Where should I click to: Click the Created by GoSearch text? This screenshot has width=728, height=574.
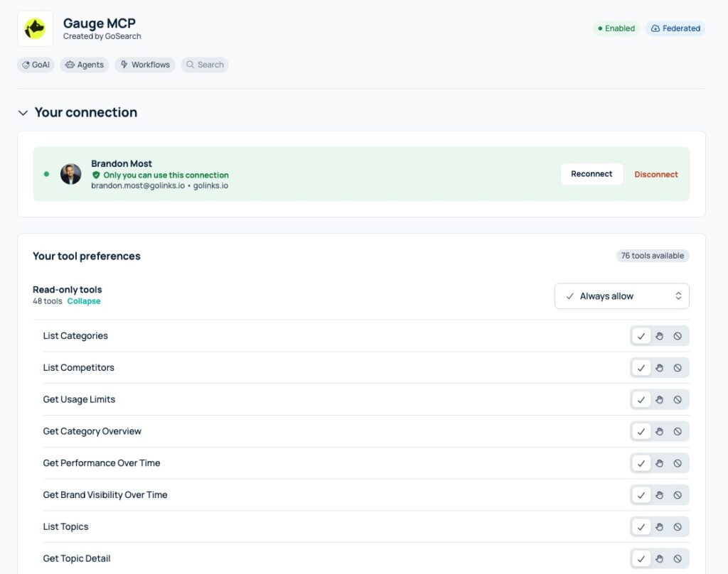click(102, 36)
